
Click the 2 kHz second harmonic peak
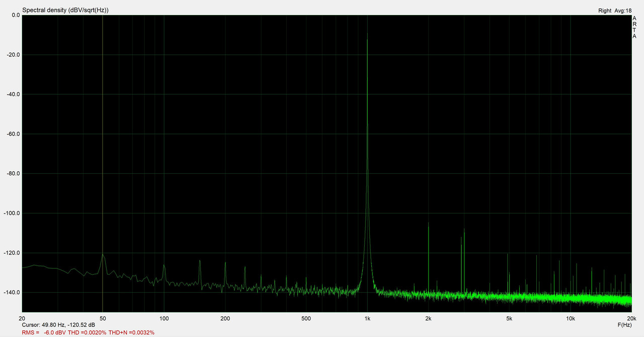point(428,223)
